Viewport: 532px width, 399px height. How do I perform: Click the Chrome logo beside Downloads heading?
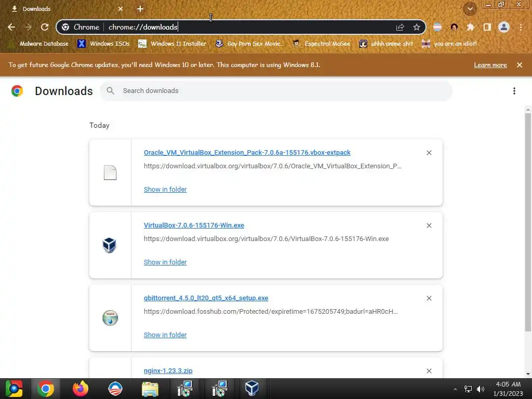[17, 91]
